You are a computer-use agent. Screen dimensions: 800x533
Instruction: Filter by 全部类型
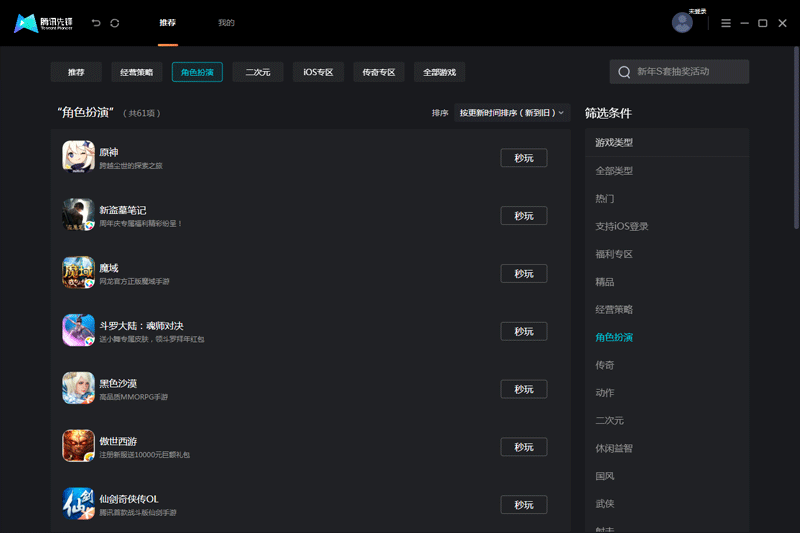tap(614, 171)
